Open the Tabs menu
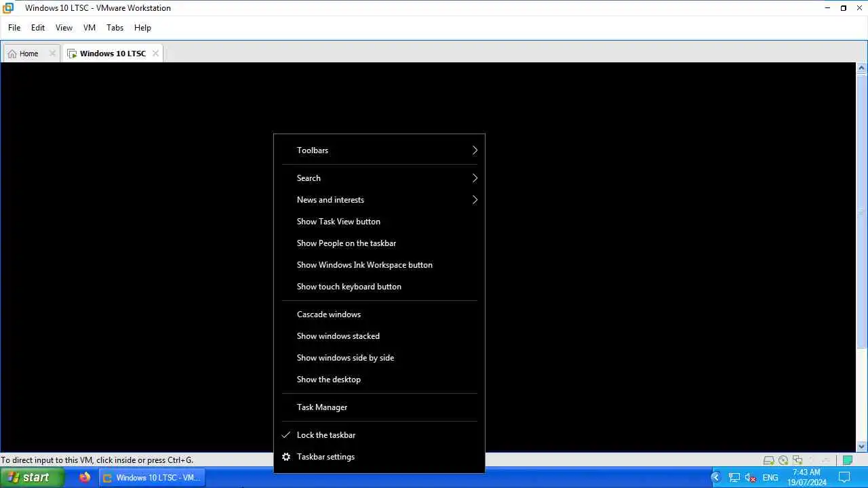The image size is (868, 488). pos(115,28)
